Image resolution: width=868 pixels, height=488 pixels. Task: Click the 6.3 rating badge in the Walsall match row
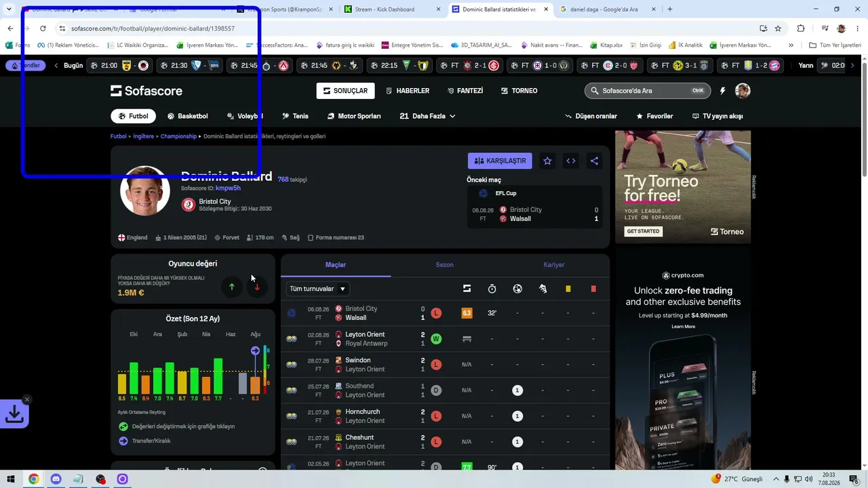click(x=467, y=313)
